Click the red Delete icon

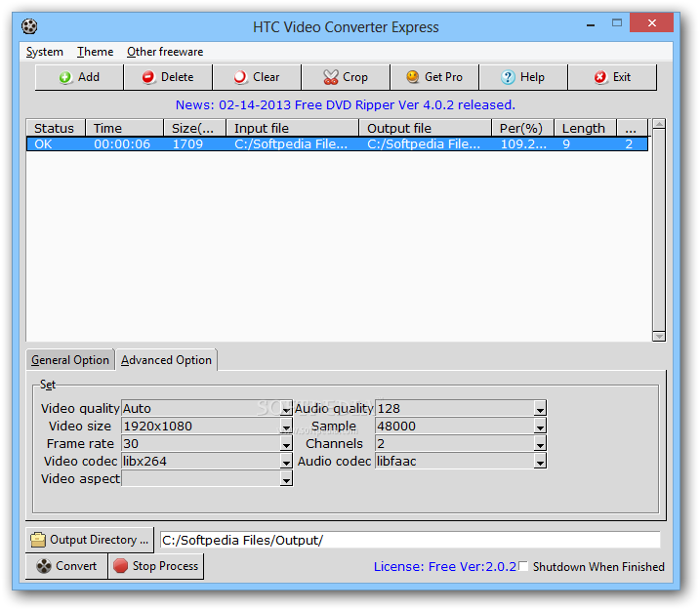point(148,77)
